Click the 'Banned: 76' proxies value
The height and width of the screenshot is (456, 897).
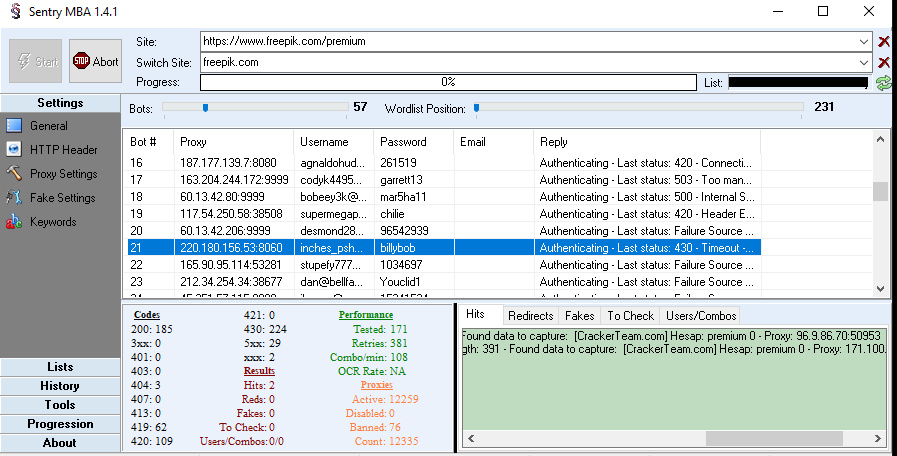pos(375,427)
